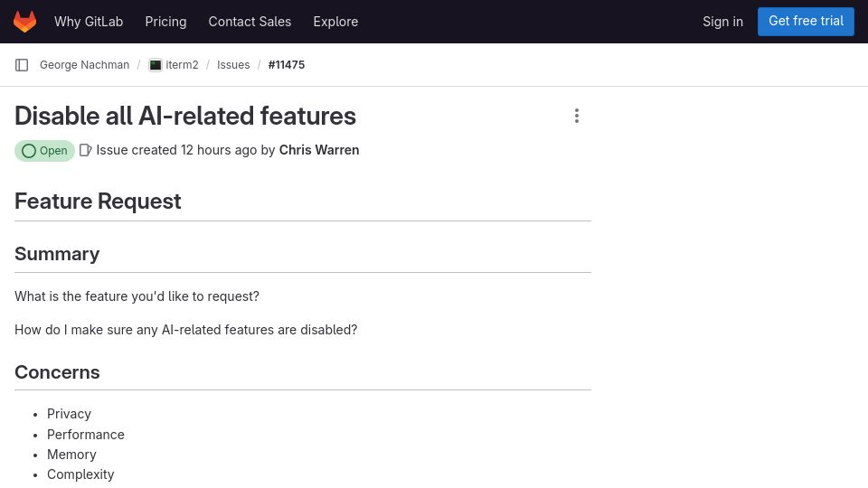This screenshot has height=488, width=868.
Task: Go to Issues breadcrumb
Action: (233, 65)
